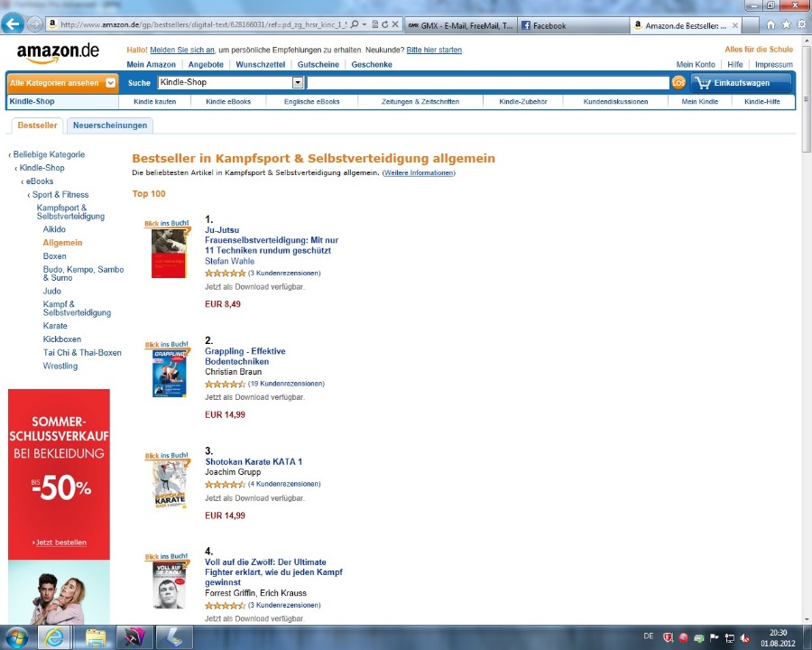This screenshot has height=650, width=812.
Task: Open the Windows Start menu orb
Action: [x=16, y=637]
